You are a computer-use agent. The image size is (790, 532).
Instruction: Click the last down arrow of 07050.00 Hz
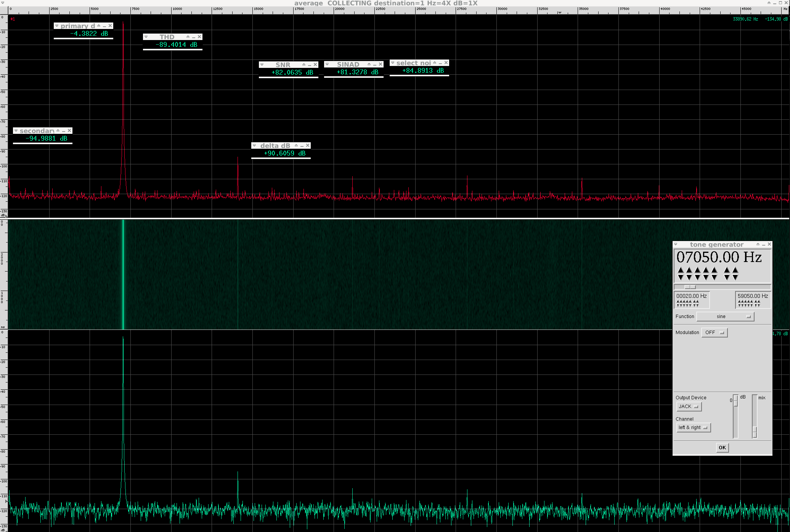pos(735,277)
